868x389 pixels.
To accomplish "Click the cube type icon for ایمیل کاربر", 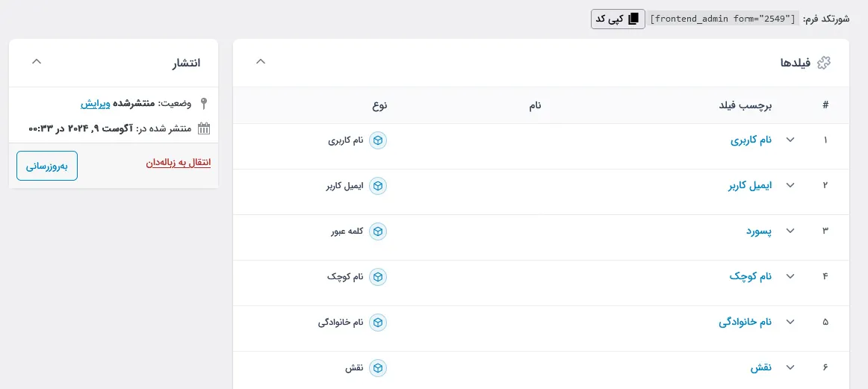I will coord(377,186).
